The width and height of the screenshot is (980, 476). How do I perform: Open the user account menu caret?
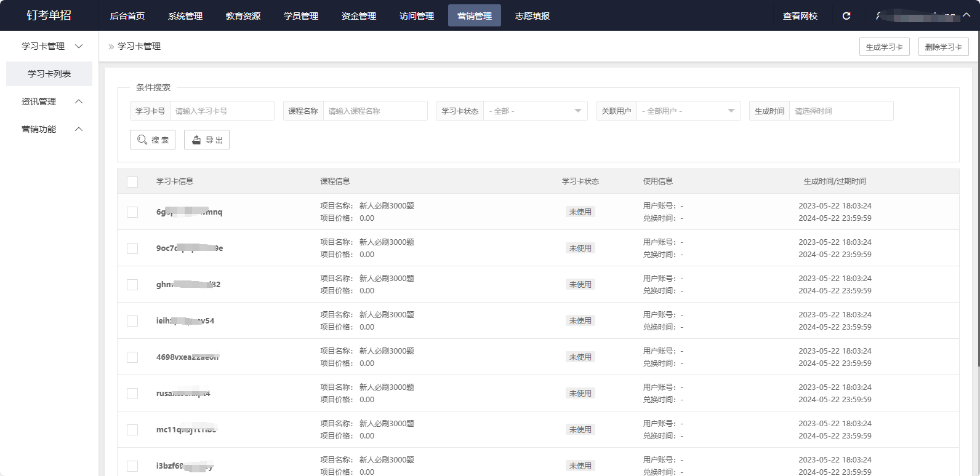point(966,16)
